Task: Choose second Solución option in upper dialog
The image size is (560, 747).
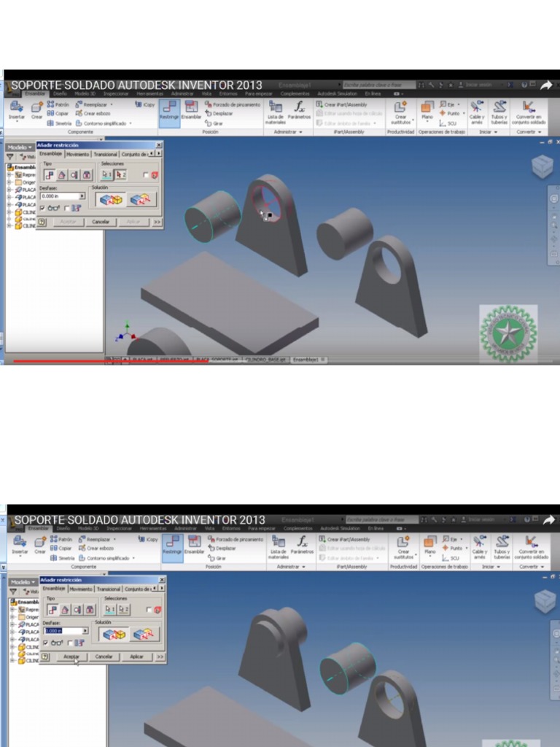Action: pos(141,200)
